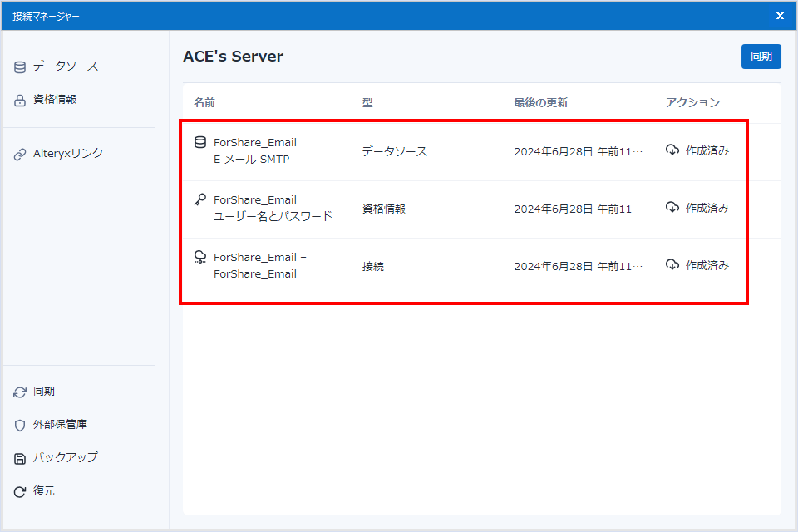Viewport: 798px width, 532px height.
Task: Click the floppy disk バックアップ icon
Action: click(x=20, y=458)
